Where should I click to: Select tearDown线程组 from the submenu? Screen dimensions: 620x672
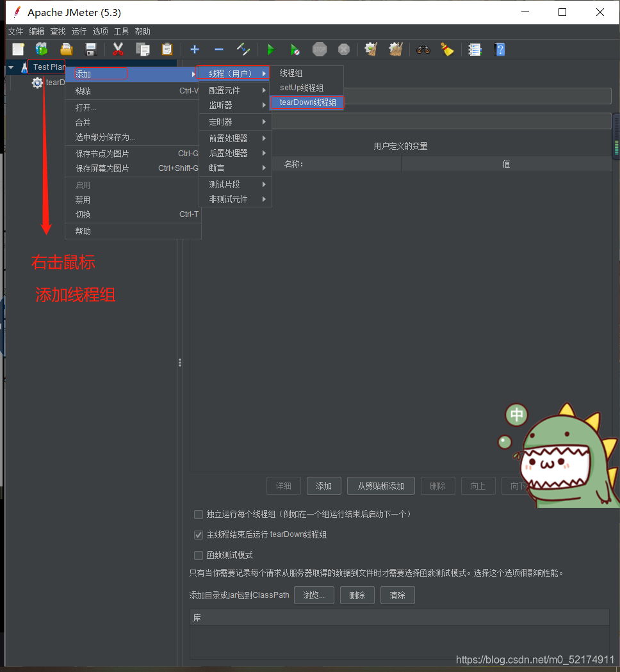point(307,102)
